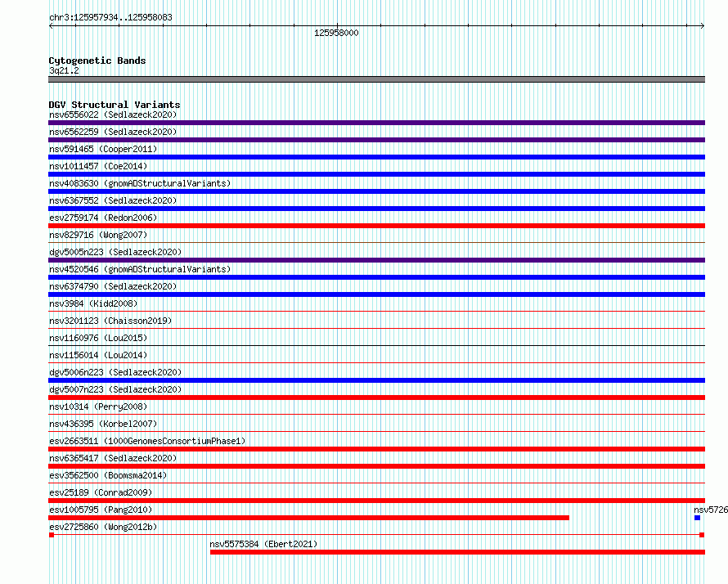Screen dimensions: 728x584
Task: Click the 125958000 ruler tick label
Action: (x=336, y=33)
